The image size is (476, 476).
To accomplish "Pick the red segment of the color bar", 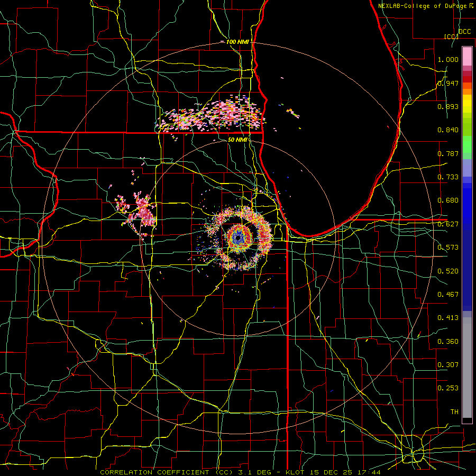I will coord(467,79).
